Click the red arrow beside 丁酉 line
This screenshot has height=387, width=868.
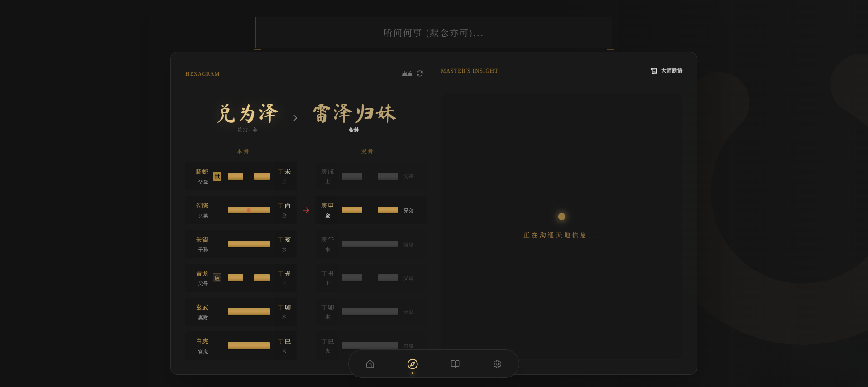tap(306, 210)
